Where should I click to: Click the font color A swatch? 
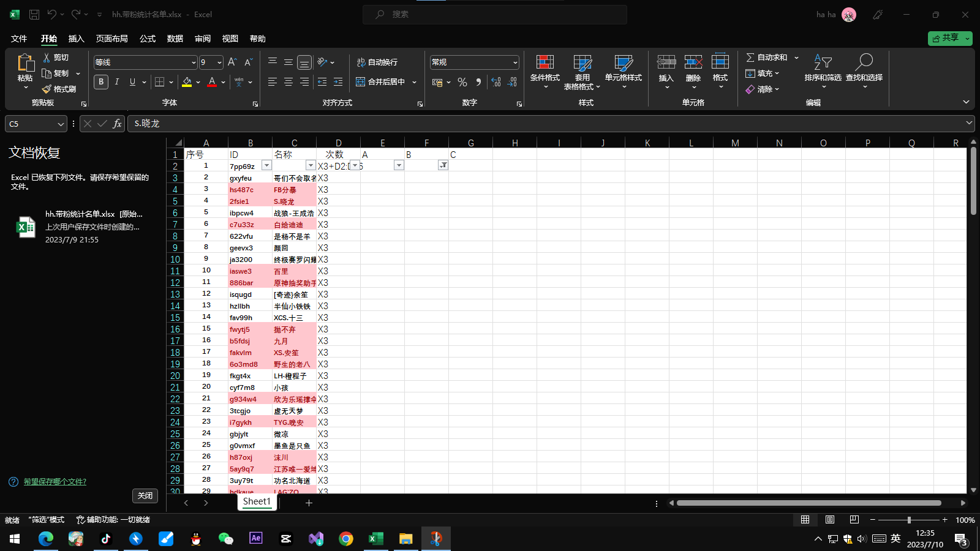pyautogui.click(x=212, y=82)
